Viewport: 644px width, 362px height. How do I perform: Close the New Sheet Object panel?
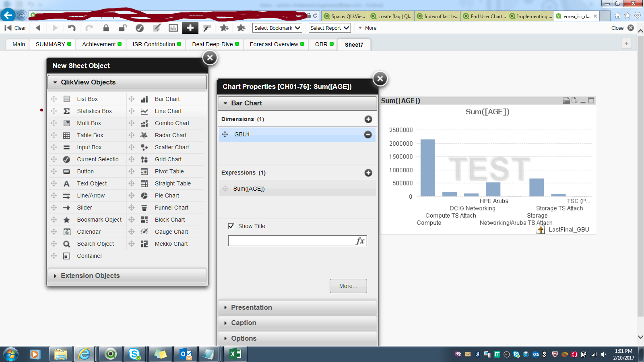click(210, 58)
